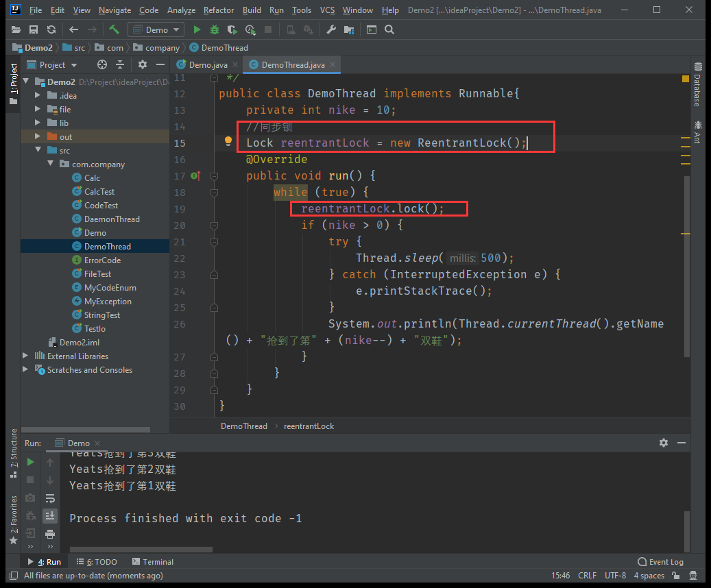Click CRLF line separator in status bar
The width and height of the screenshot is (711, 588).
coord(587,575)
